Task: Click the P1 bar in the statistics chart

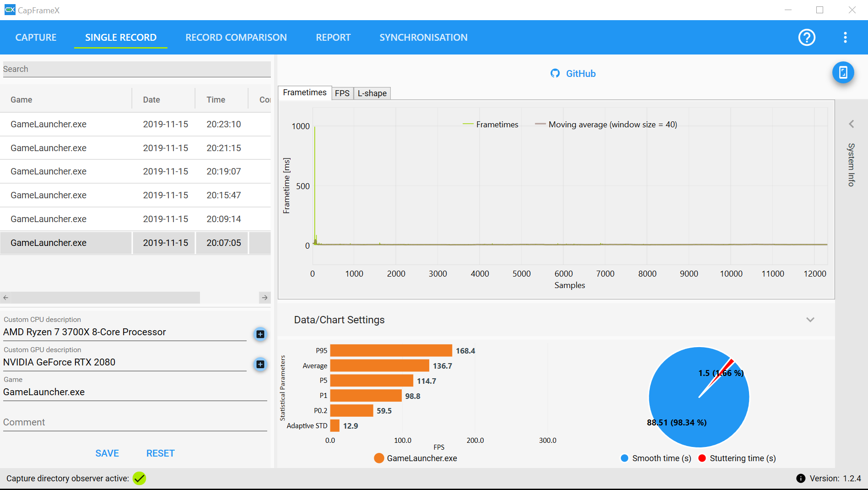Action: pos(366,396)
